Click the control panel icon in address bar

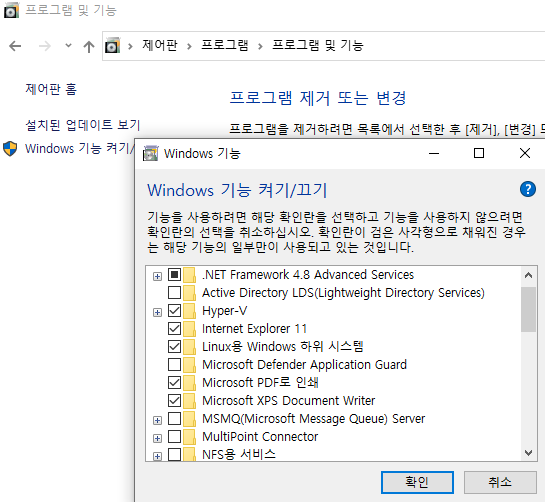click(112, 46)
